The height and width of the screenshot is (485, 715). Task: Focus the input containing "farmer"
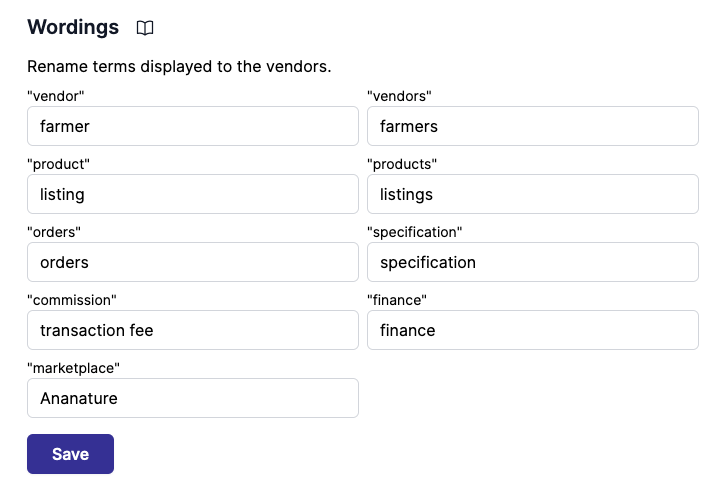[x=192, y=126]
